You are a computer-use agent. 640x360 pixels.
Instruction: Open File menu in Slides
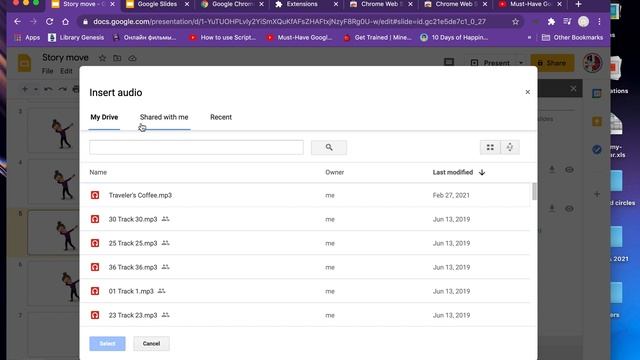[47, 71]
